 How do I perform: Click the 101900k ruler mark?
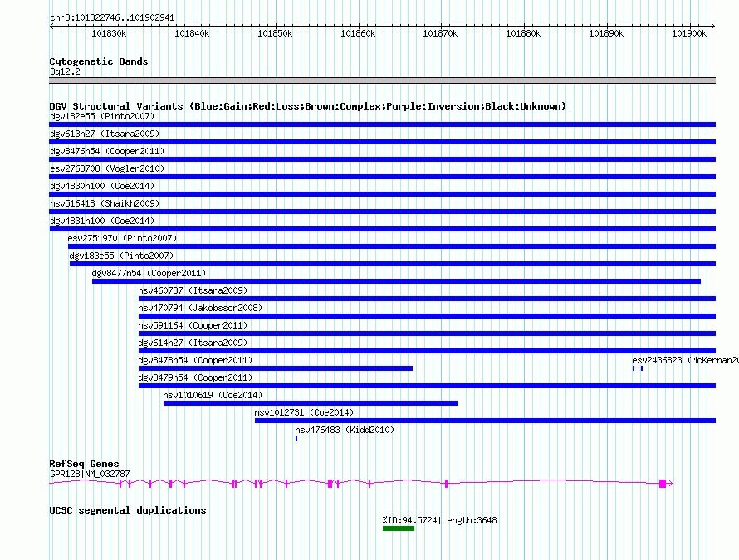689,33
